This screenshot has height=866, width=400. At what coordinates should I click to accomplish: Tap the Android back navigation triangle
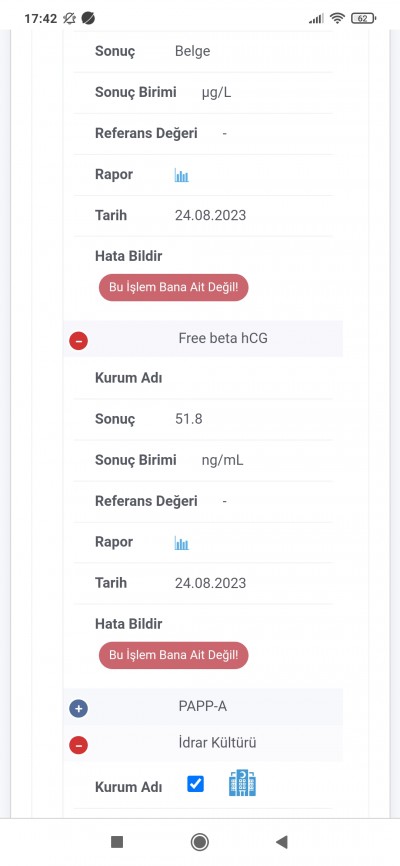tap(282, 842)
